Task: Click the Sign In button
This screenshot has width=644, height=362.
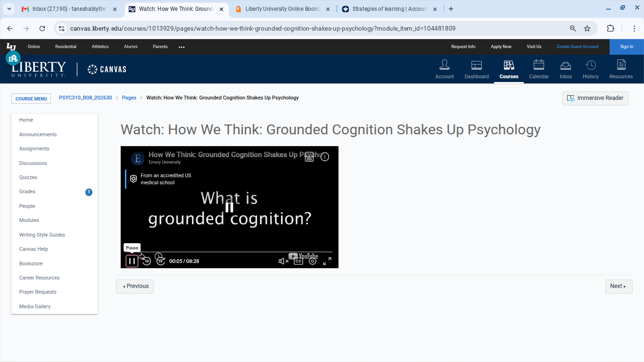Action: coord(627,47)
